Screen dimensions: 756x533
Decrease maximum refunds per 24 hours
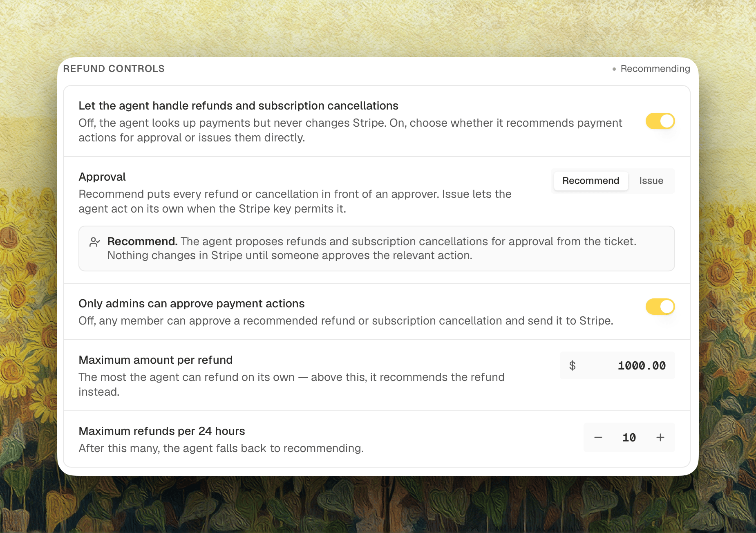[x=598, y=437]
